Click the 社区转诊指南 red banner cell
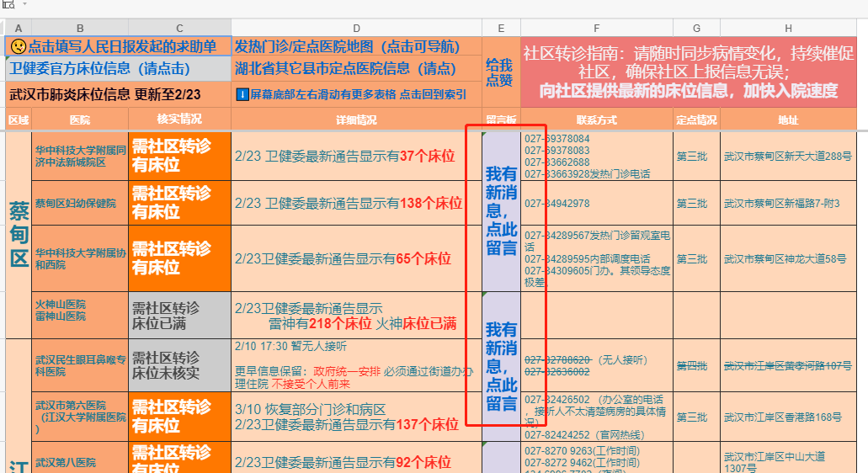Viewport: 868px width, 473px height. tap(688, 72)
